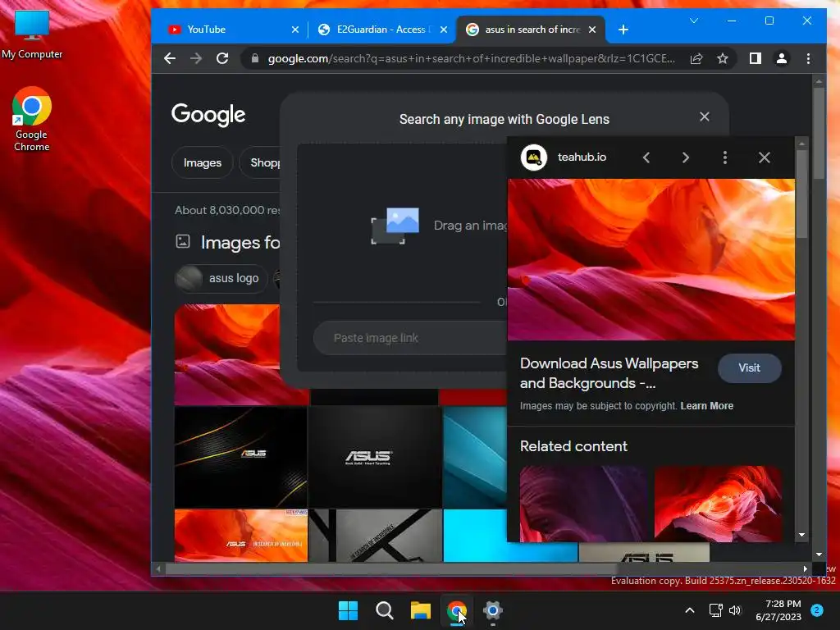This screenshot has width=840, height=630.
Task: Open File Explorer from taskbar
Action: tap(421, 610)
